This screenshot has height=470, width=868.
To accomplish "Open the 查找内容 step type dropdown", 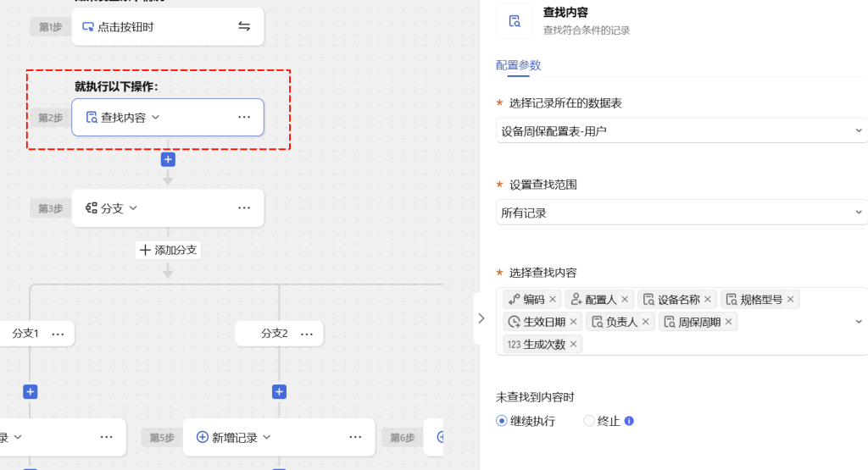I will pyautogui.click(x=156, y=117).
